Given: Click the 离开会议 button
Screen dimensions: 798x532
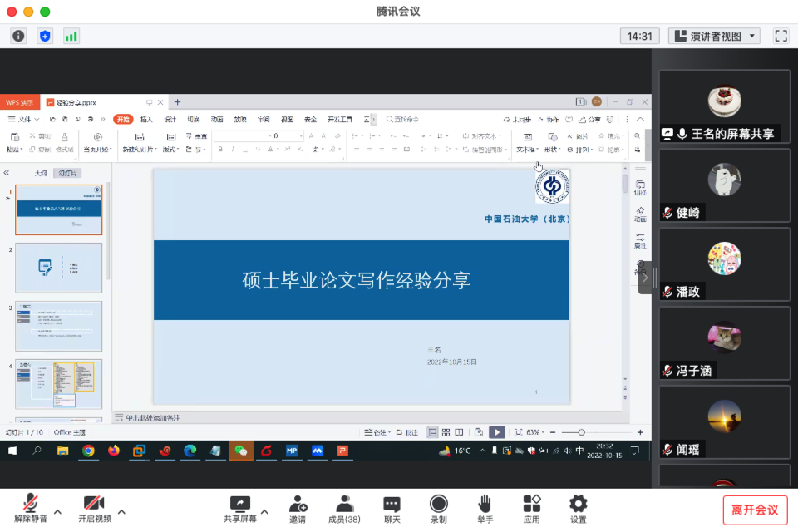Looking at the screenshot, I should click(x=755, y=510).
